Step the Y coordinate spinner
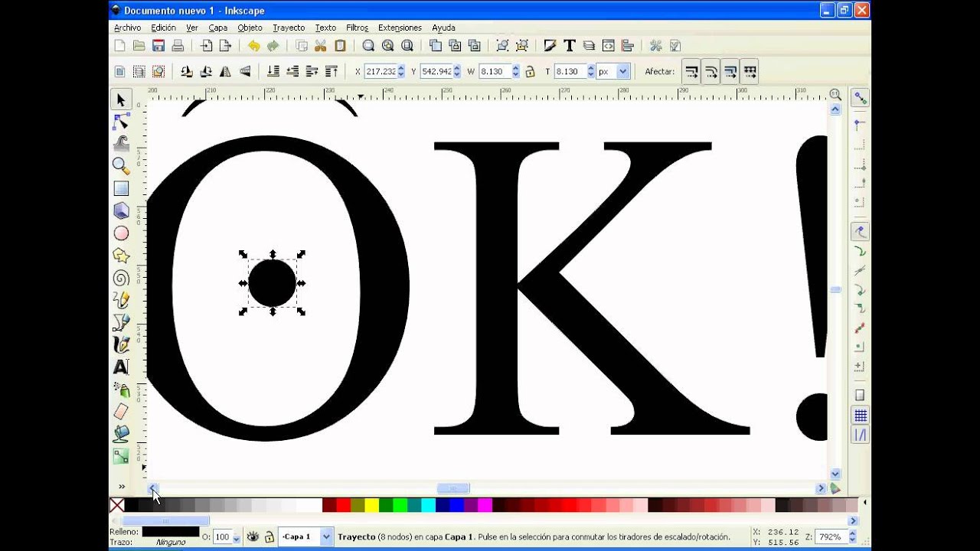Image resolution: width=980 pixels, height=551 pixels. pos(457,71)
